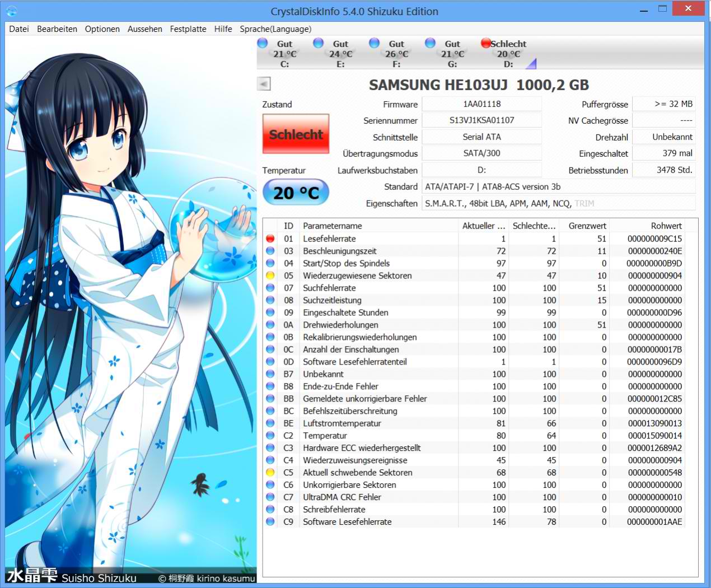Viewport: 711px width, 588px height.
Task: Click blue dot of Start/Stop des Spindels
Action: 270,263
